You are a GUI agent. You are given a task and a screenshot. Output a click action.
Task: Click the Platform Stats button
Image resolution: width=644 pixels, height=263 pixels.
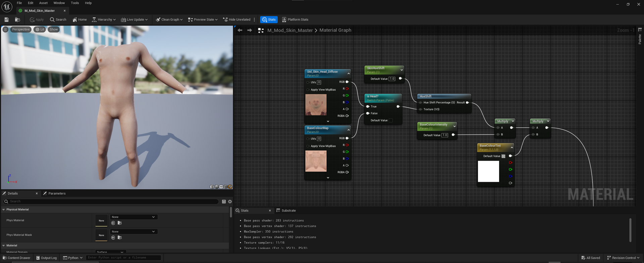click(295, 19)
